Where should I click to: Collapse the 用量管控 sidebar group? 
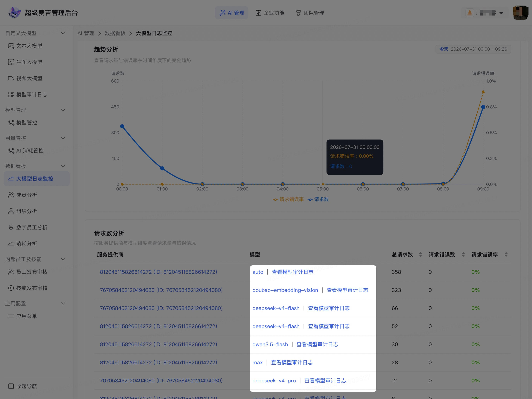click(x=63, y=138)
